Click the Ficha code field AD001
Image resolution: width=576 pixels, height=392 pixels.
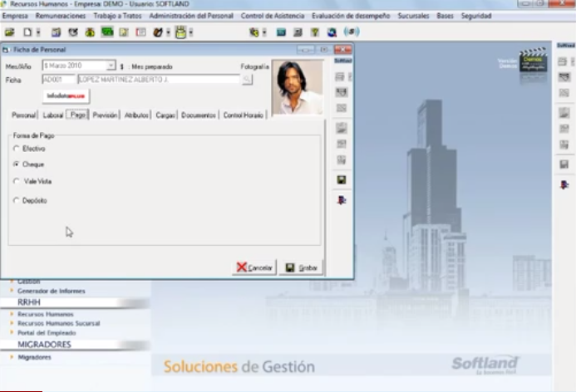[58, 79]
